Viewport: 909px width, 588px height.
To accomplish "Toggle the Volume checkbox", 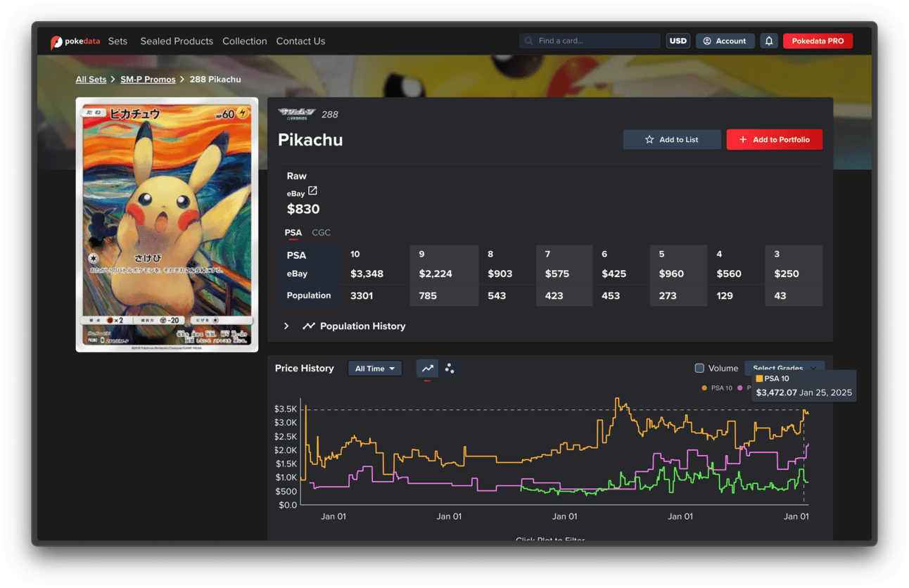I will (699, 369).
